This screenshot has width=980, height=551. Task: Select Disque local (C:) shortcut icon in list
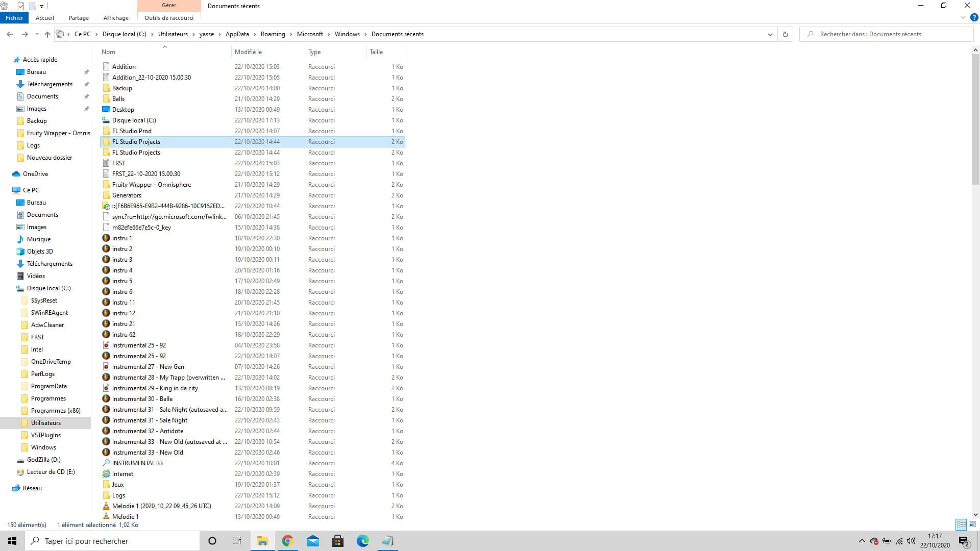pos(106,120)
